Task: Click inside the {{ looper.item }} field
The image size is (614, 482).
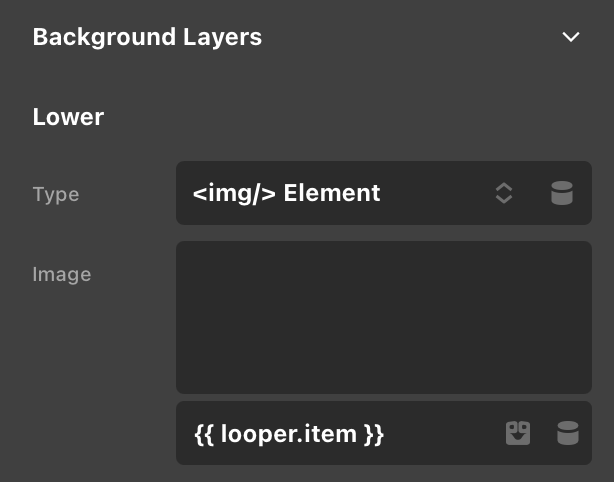Action: [x=330, y=434]
